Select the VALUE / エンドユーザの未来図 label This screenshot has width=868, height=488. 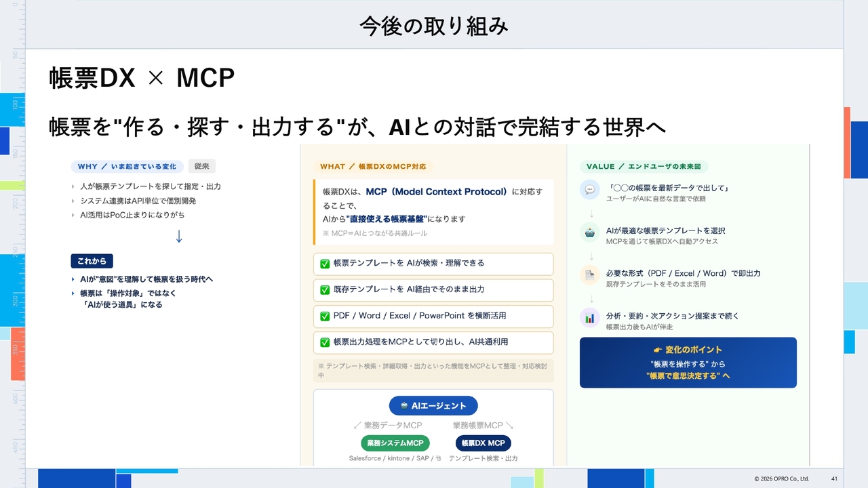[644, 166]
